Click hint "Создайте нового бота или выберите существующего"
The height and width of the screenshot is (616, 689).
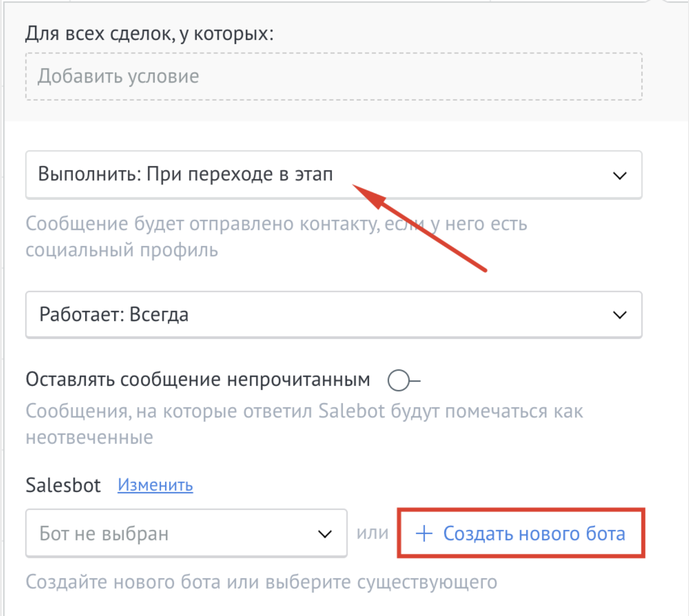click(x=261, y=582)
